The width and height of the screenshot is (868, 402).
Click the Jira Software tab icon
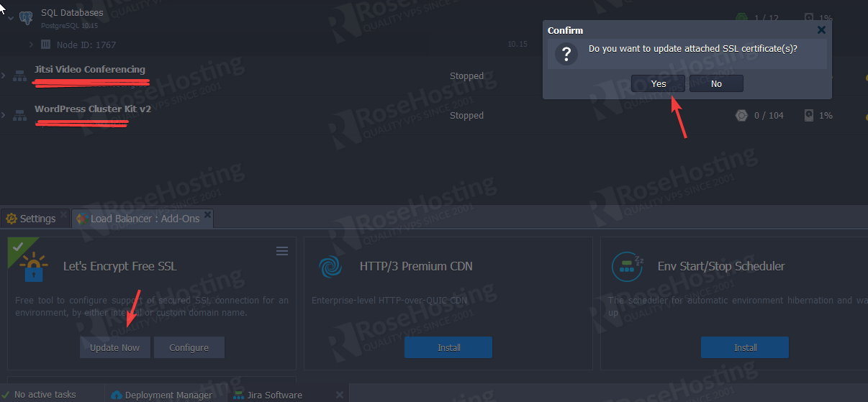(x=237, y=395)
